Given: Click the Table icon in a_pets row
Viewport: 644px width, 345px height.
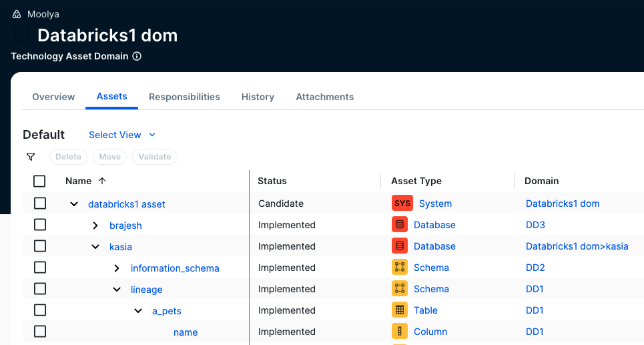Looking at the screenshot, I should click(400, 310).
